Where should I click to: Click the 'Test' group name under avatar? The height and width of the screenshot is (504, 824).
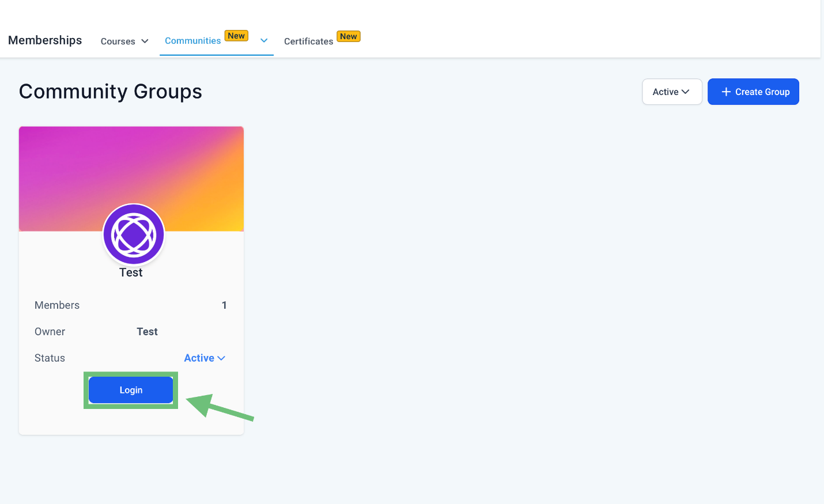click(x=131, y=272)
